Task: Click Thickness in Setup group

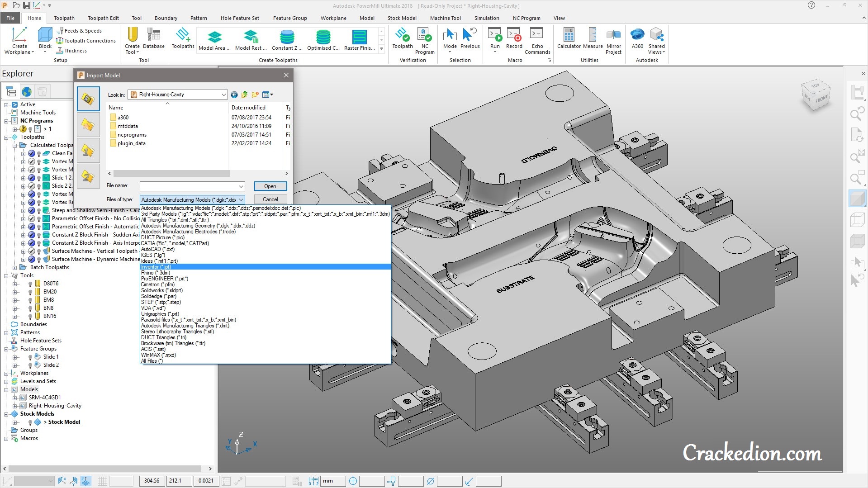Action: tap(71, 51)
